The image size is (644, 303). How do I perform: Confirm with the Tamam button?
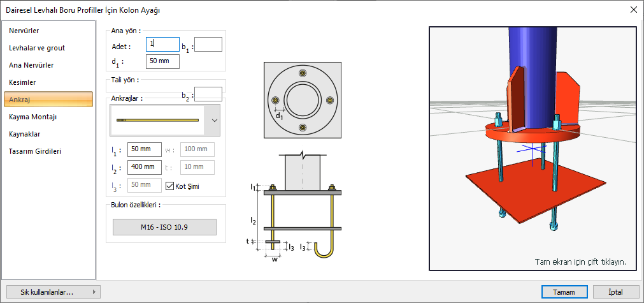[564, 292]
